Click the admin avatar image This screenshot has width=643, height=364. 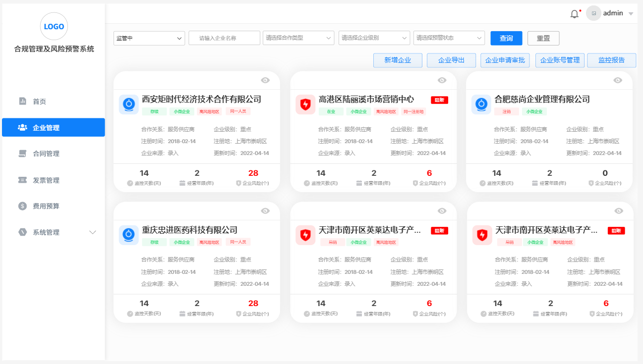(x=593, y=13)
